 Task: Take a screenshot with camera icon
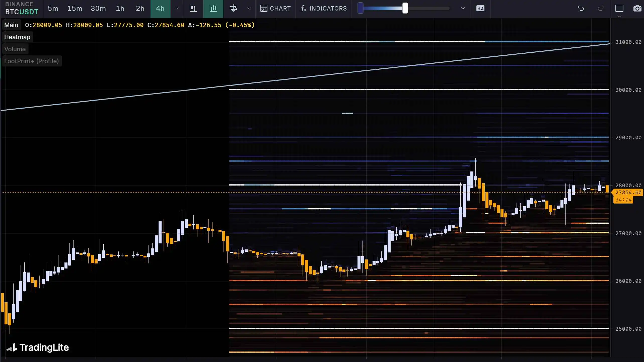(x=637, y=9)
